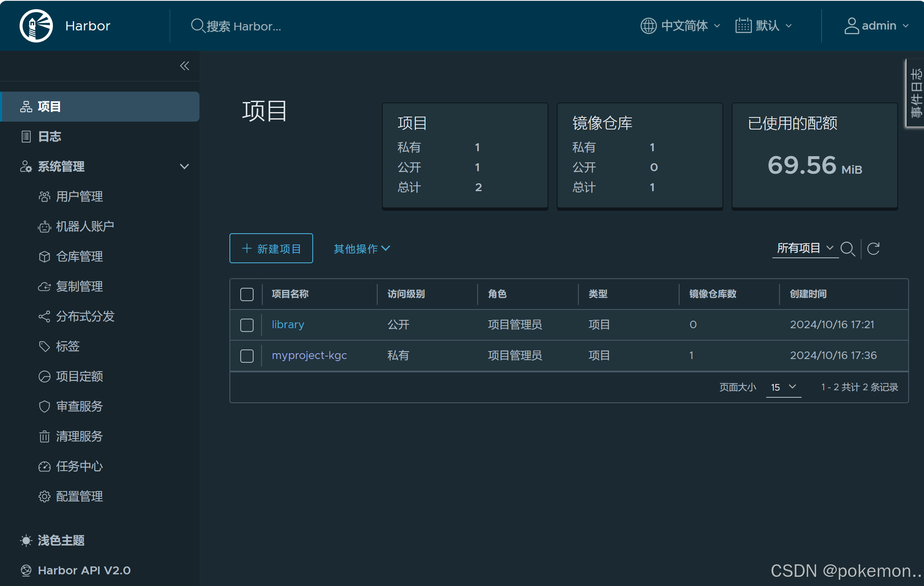Image resolution: width=924 pixels, height=586 pixels.
Task: Click the sun icon for light theme
Action: click(x=26, y=541)
